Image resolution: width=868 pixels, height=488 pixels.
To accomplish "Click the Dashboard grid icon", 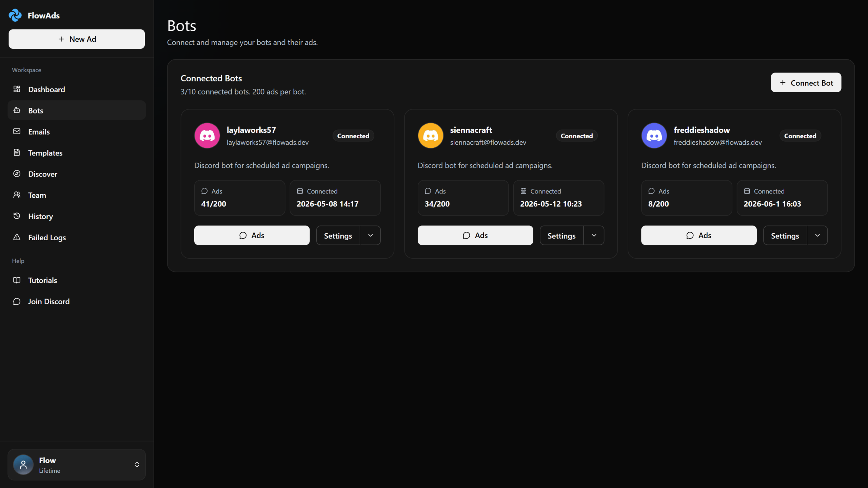I will coord(17,89).
